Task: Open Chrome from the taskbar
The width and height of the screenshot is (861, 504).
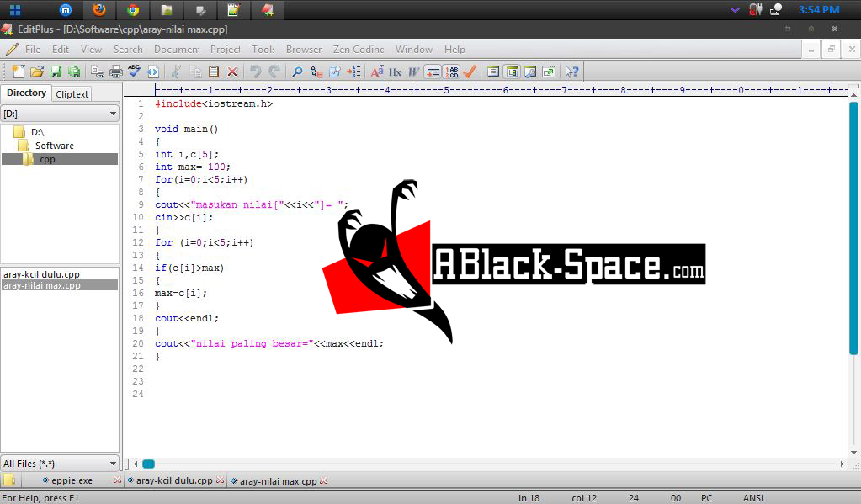Action: [x=133, y=10]
